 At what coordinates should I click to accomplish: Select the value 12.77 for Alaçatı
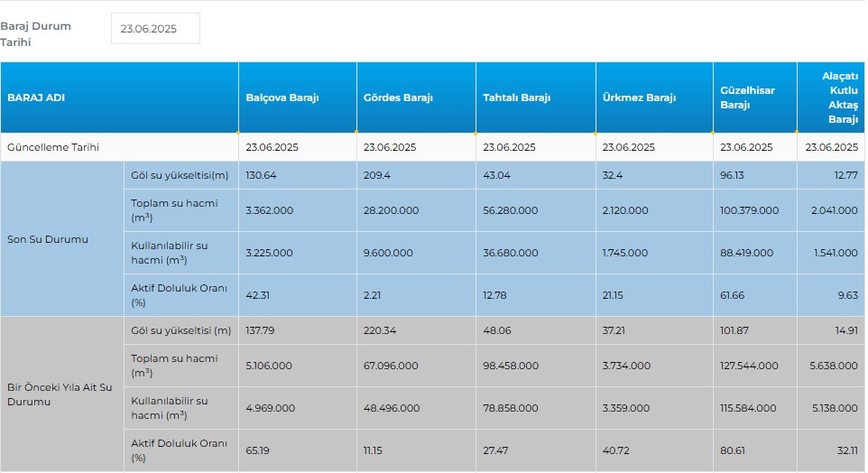tap(845, 176)
